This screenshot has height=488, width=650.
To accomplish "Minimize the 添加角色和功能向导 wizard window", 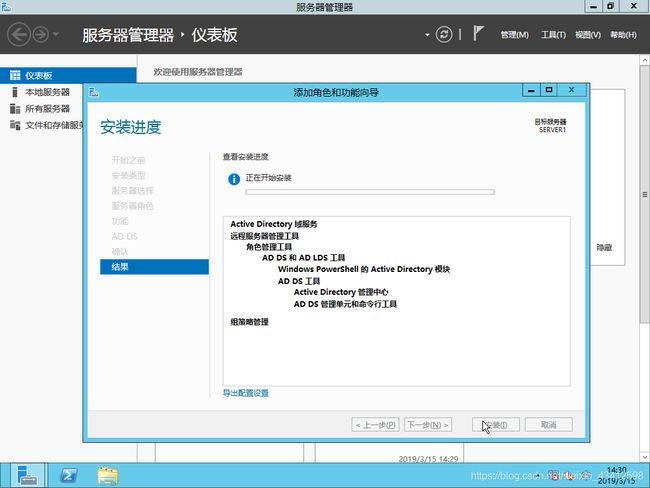I will (x=531, y=90).
